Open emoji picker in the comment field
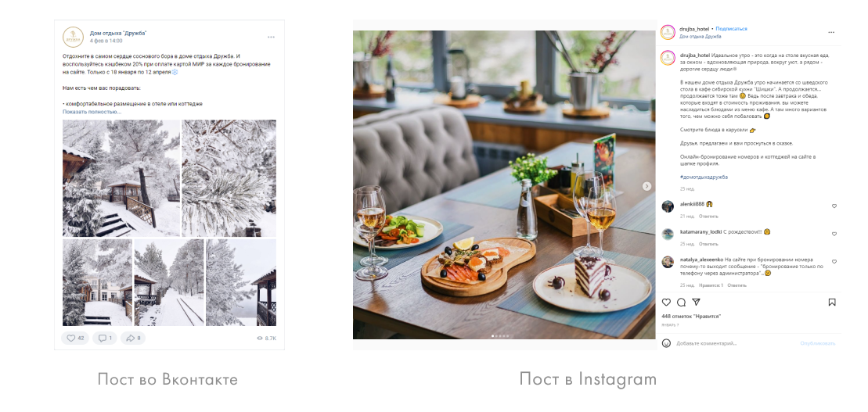The height and width of the screenshot is (412, 868). (667, 343)
